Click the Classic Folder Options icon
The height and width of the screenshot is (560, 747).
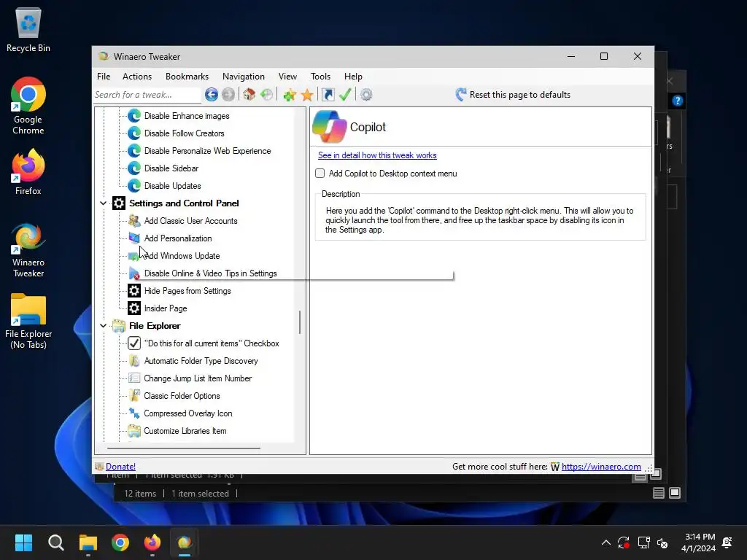pyautogui.click(x=134, y=396)
